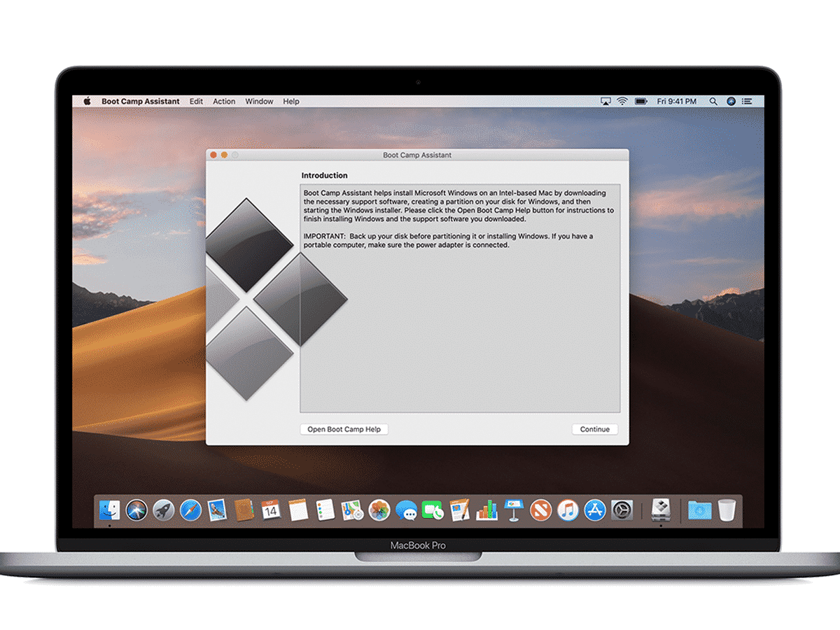Open Finder from the Dock

tap(110, 510)
